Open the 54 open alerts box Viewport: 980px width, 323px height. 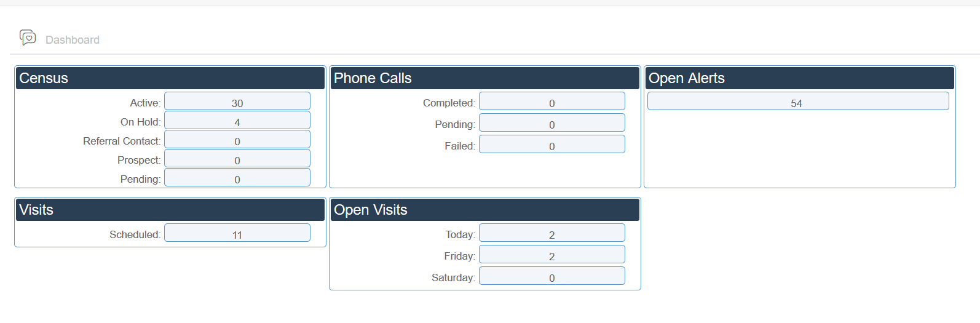click(798, 101)
